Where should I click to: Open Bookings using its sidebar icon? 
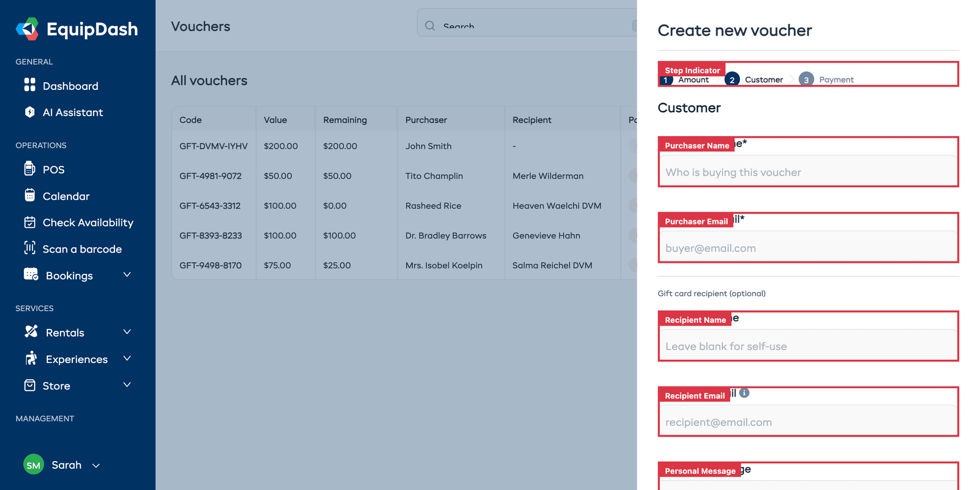(x=30, y=275)
